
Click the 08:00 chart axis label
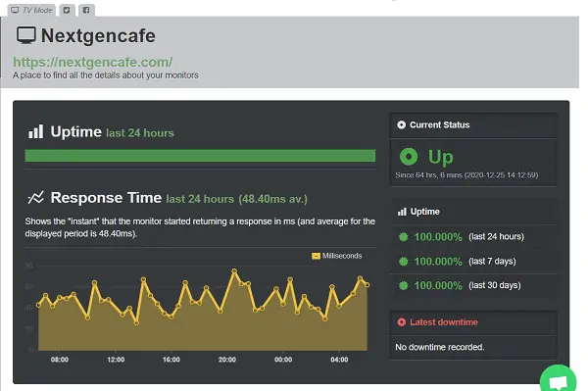click(60, 360)
